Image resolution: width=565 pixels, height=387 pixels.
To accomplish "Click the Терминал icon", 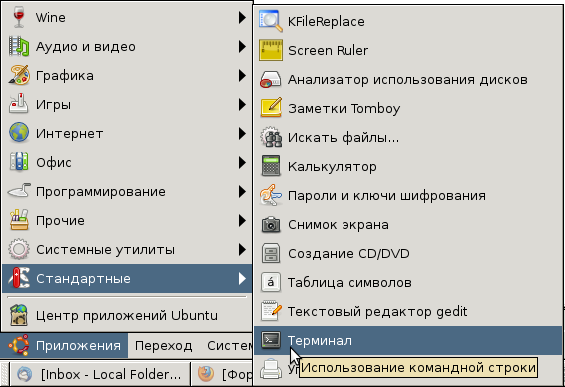I will [x=271, y=340].
